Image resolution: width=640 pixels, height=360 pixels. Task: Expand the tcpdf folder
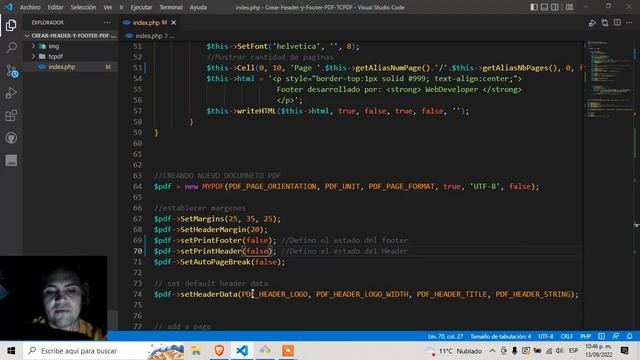[x=70, y=56]
